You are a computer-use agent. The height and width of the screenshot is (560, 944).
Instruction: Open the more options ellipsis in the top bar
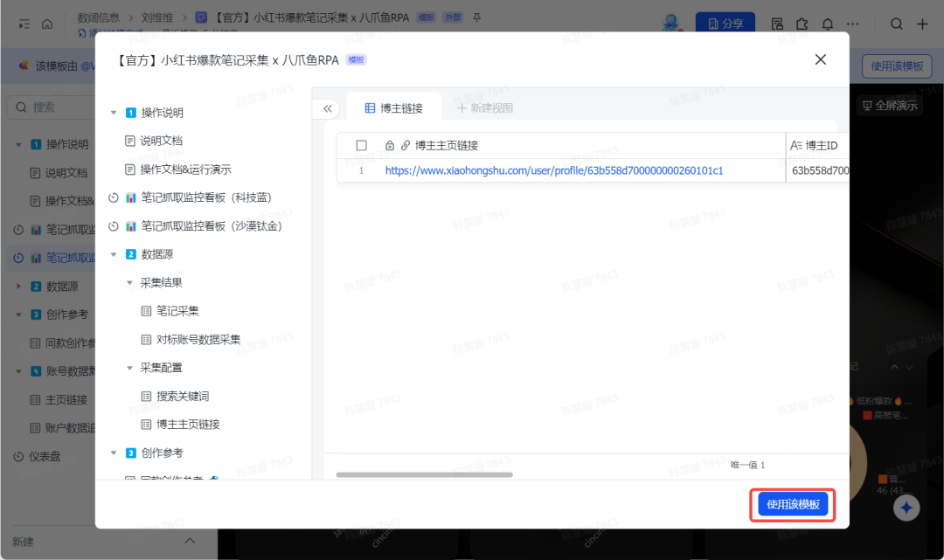[x=853, y=24]
